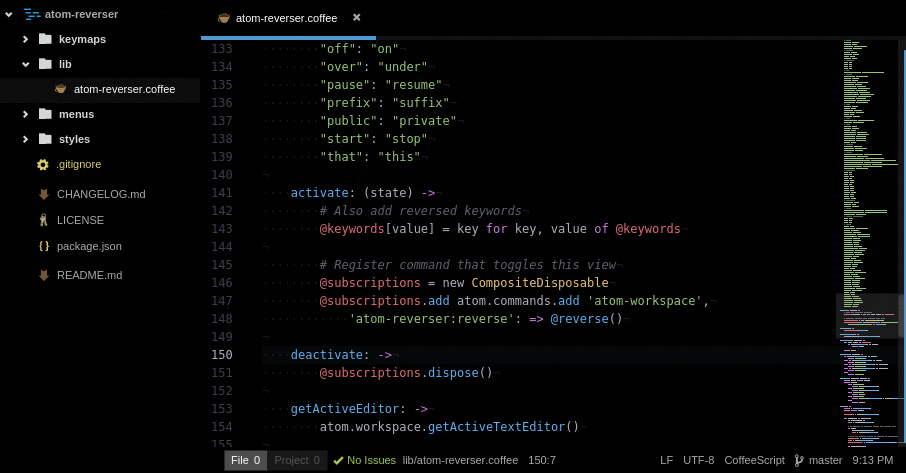
Task: Click the README.md markdown icon
Action: pos(44,275)
